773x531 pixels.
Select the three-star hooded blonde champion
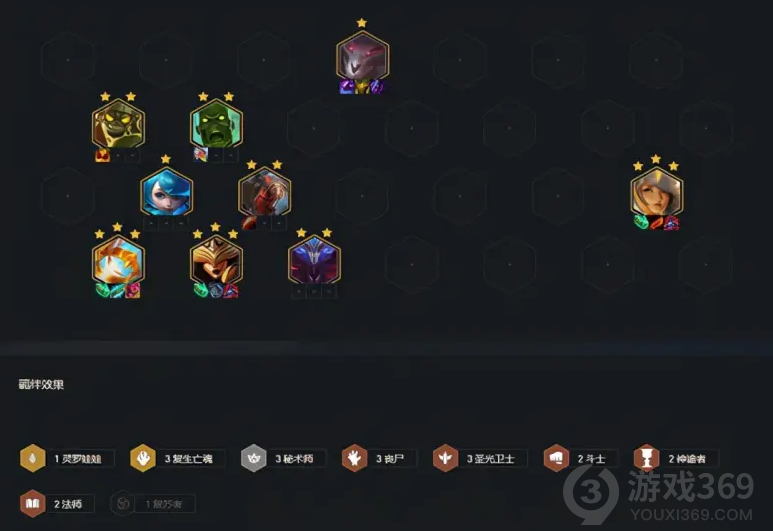click(657, 192)
